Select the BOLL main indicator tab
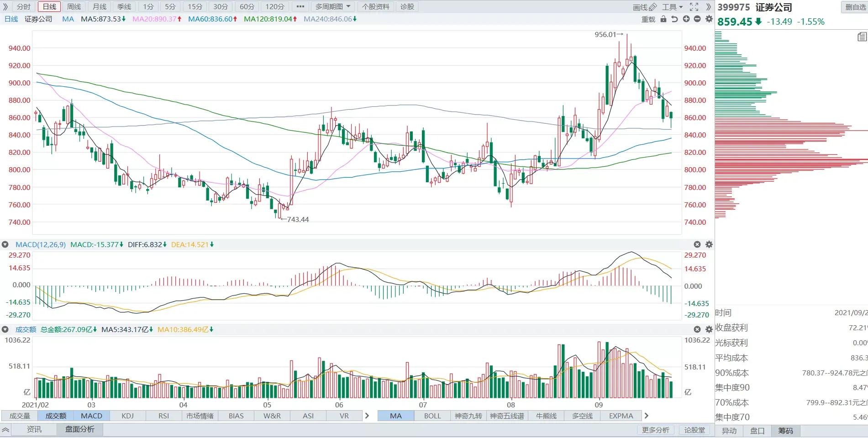The width and height of the screenshot is (868, 438). coord(432,416)
